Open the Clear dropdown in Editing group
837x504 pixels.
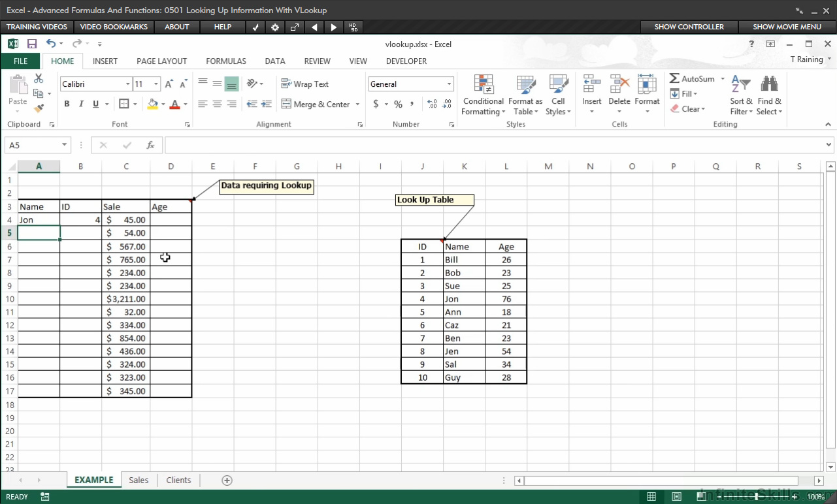pyautogui.click(x=688, y=109)
